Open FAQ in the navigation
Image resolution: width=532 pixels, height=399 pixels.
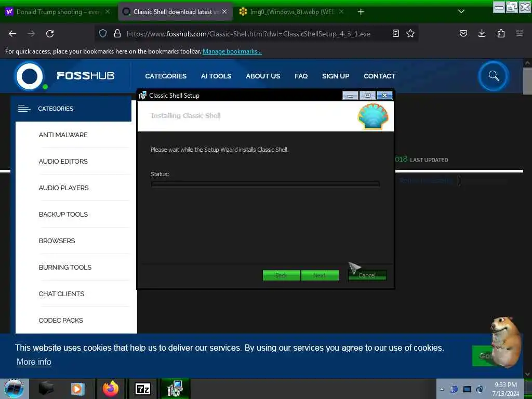point(301,76)
